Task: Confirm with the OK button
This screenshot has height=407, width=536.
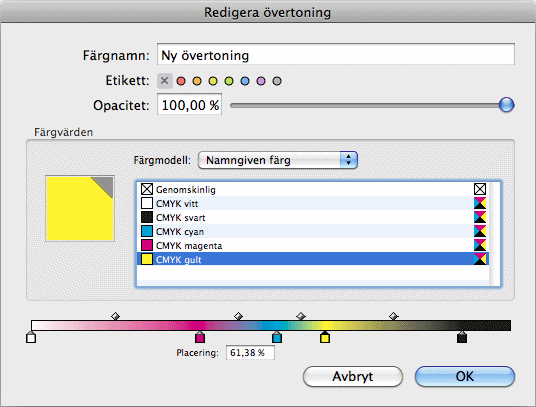Action: [465, 377]
